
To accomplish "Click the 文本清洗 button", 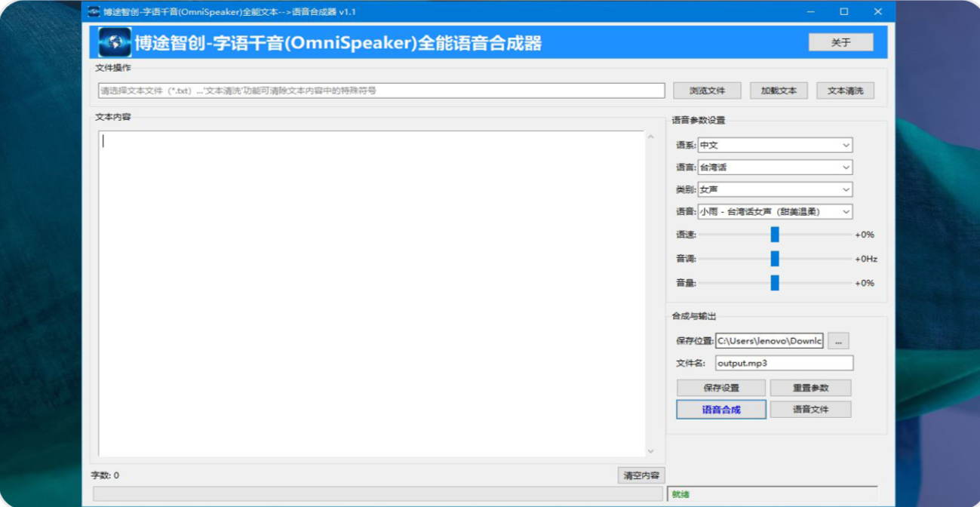I will [845, 91].
